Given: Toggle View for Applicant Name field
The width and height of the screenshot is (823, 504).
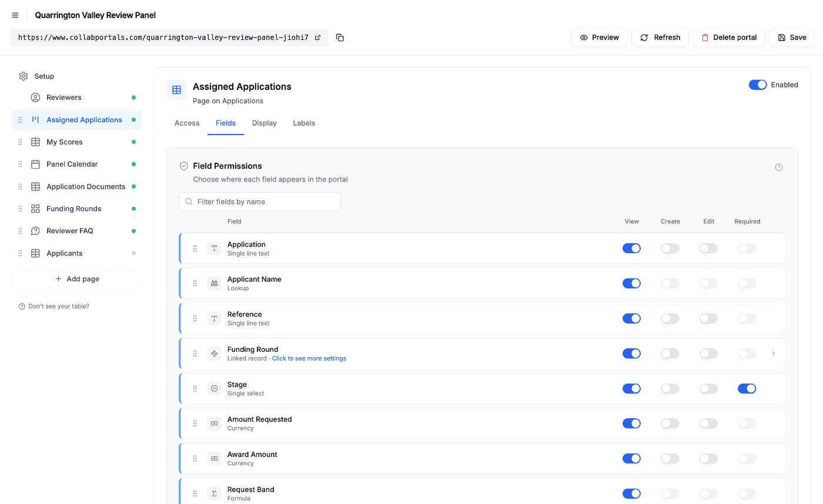Looking at the screenshot, I should [x=631, y=284].
